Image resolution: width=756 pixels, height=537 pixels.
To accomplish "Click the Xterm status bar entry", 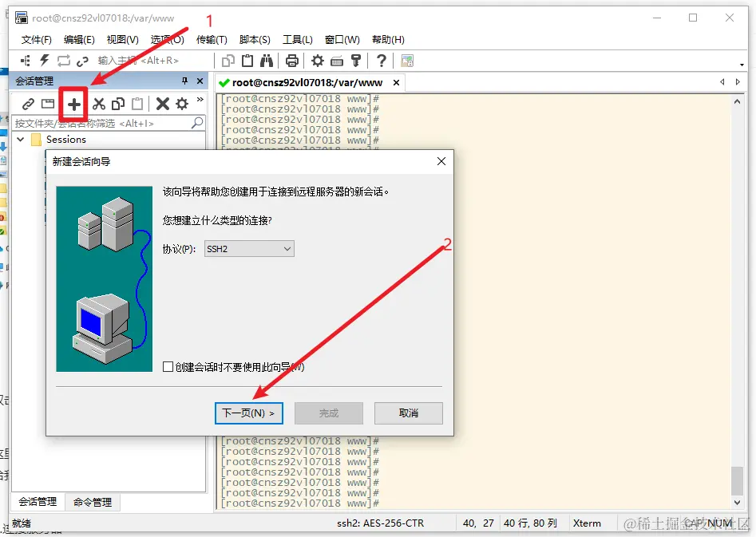I will point(587,523).
